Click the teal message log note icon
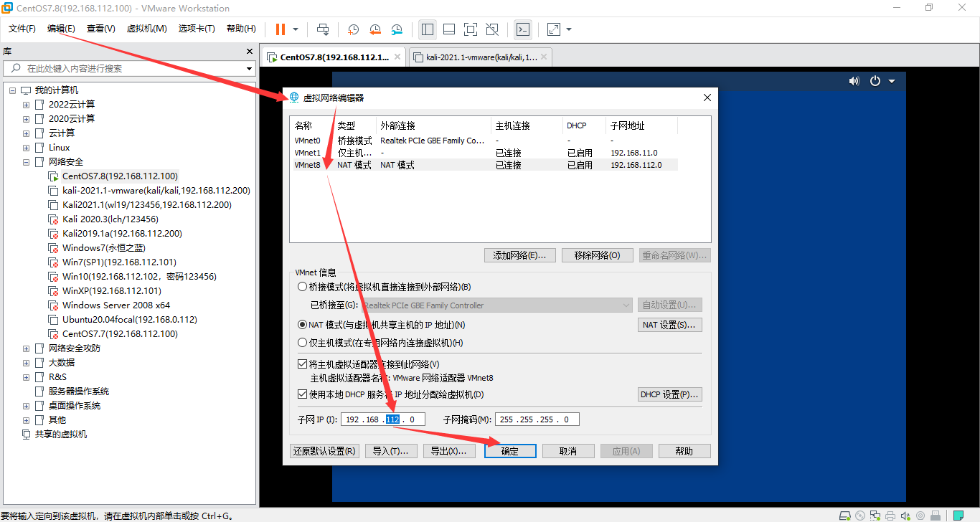 click(957, 516)
